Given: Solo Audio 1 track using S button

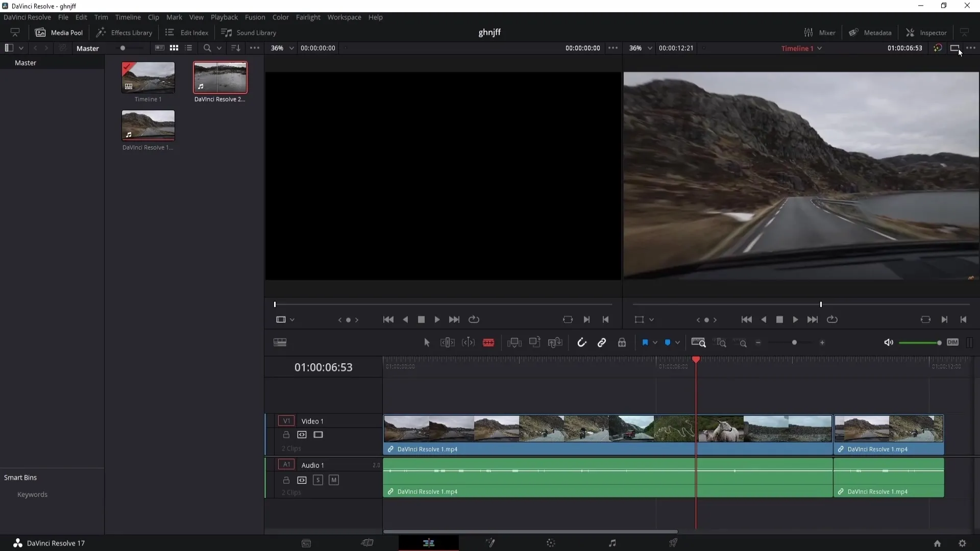Looking at the screenshot, I should pos(317,480).
